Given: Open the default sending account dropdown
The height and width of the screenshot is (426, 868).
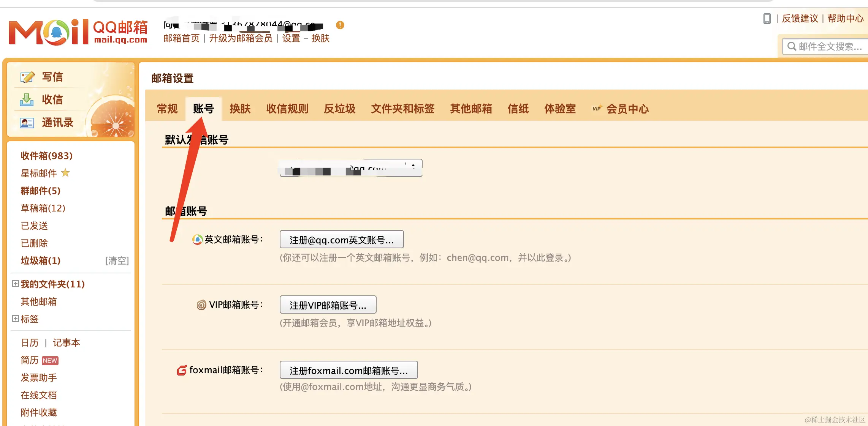Looking at the screenshot, I should [351, 168].
